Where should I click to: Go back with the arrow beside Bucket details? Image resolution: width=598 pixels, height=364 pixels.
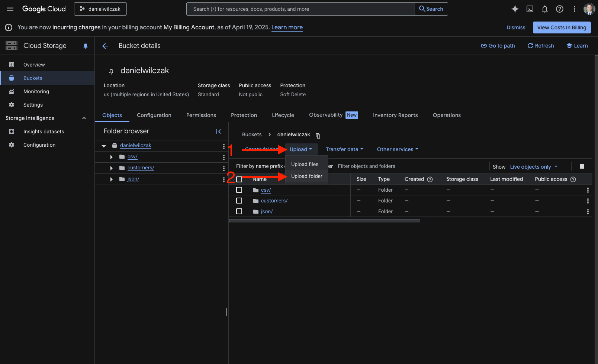click(x=105, y=46)
